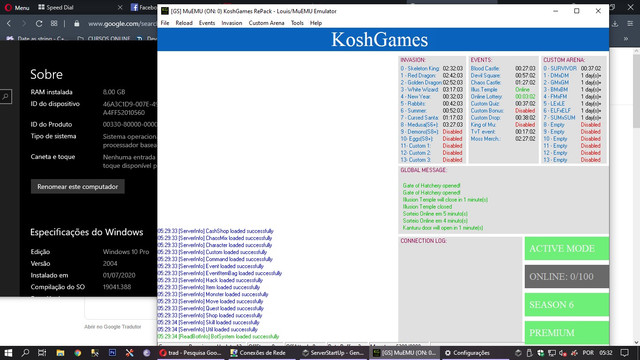640x360 pixels.
Task: Open the Reload menu
Action: (184, 23)
